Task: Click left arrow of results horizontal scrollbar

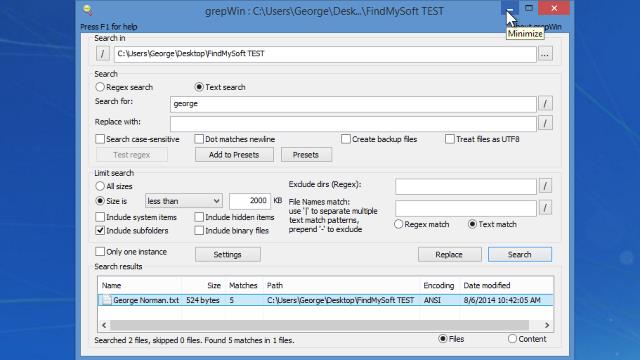Action: (x=104, y=325)
